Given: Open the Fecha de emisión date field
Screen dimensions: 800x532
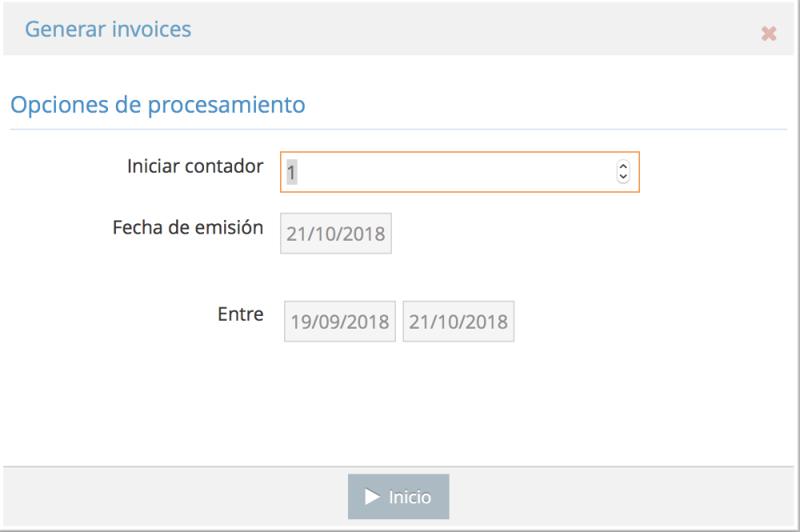Looking at the screenshot, I should pos(336,234).
